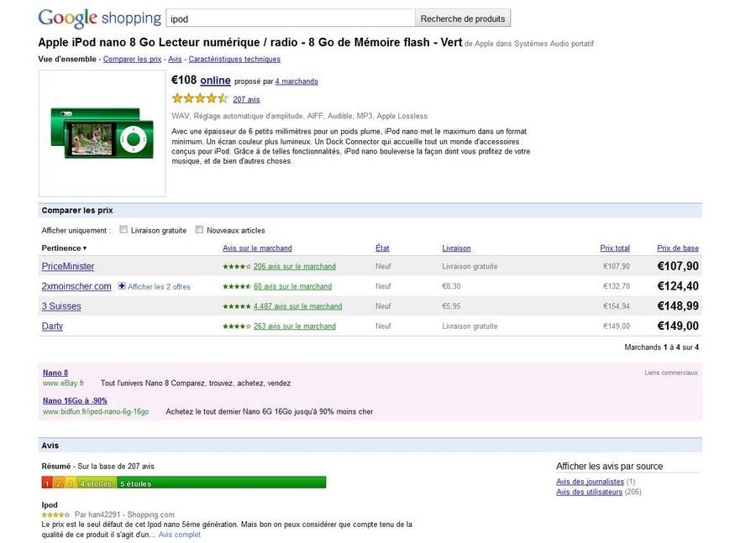This screenshot has height=543, width=756.
Task: Click PriceMinister merchant rating stars
Action: pos(236,267)
